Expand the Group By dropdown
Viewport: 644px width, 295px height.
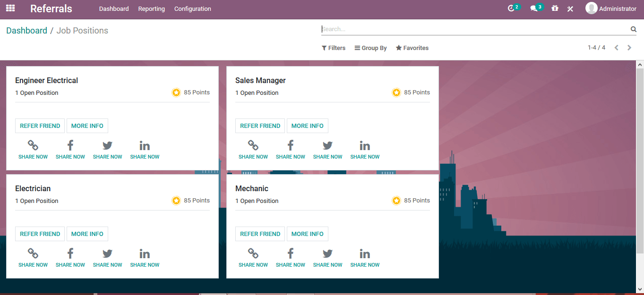tap(371, 48)
